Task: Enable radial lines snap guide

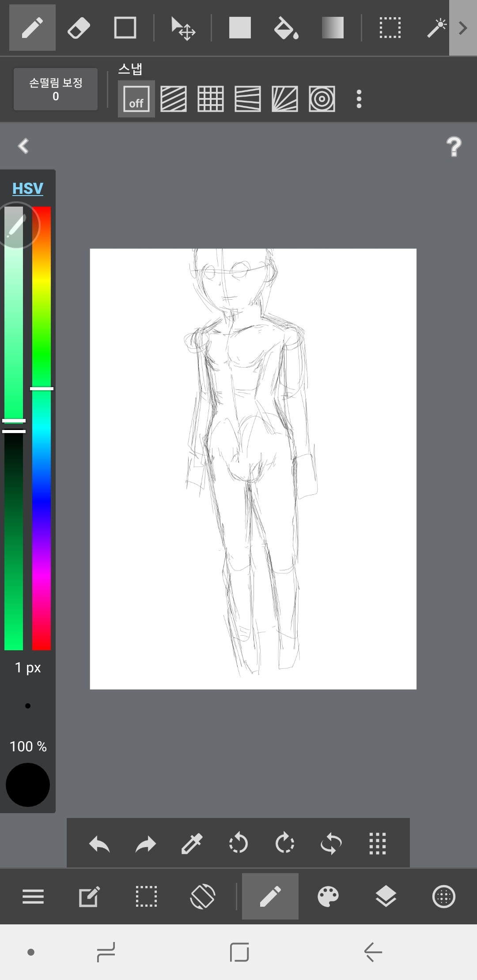Action: (284, 98)
